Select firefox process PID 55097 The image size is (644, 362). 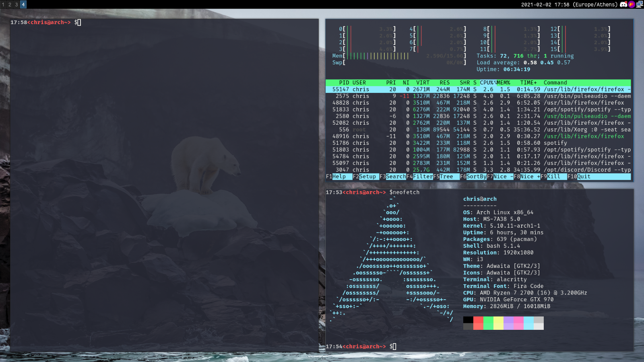tap(478, 163)
